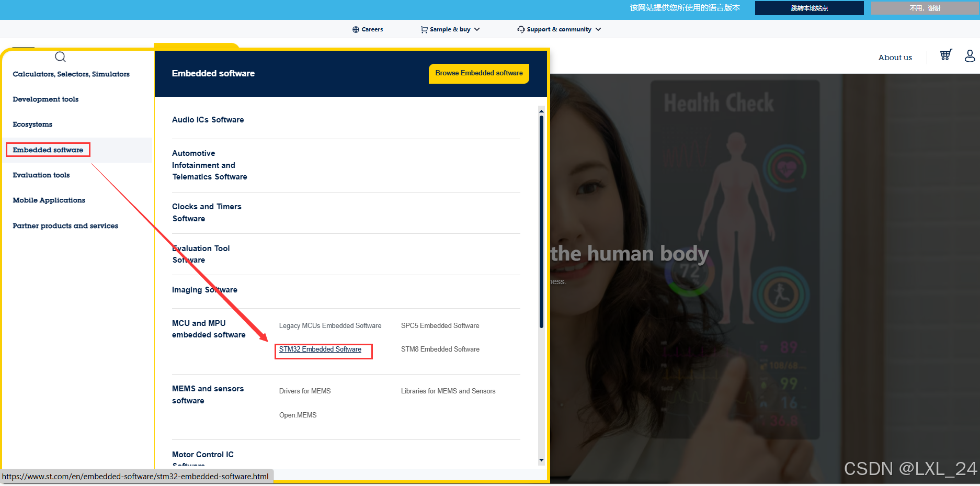Open STM8 Embedded Software link
This screenshot has height=486, width=980.
click(440, 349)
